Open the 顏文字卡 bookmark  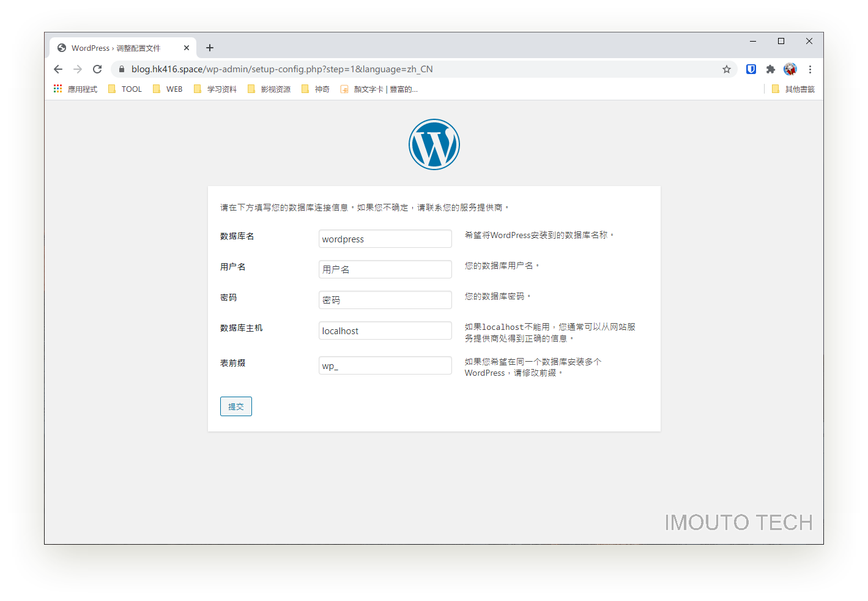379,89
